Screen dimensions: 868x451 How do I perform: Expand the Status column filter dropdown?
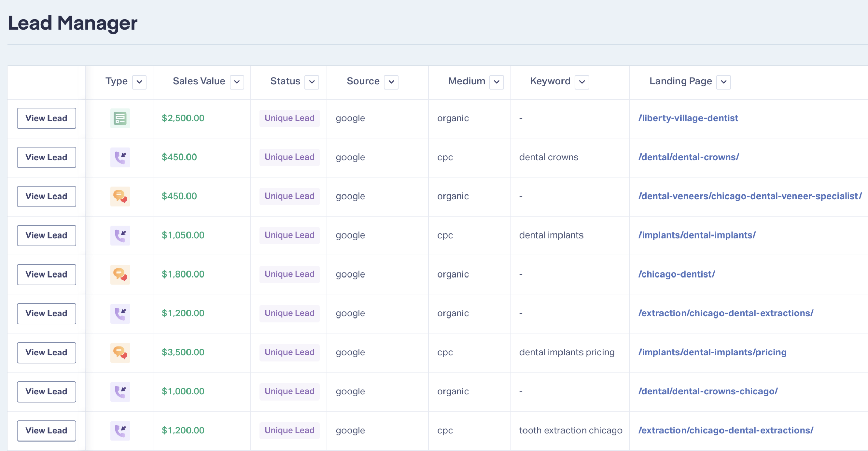click(x=312, y=82)
